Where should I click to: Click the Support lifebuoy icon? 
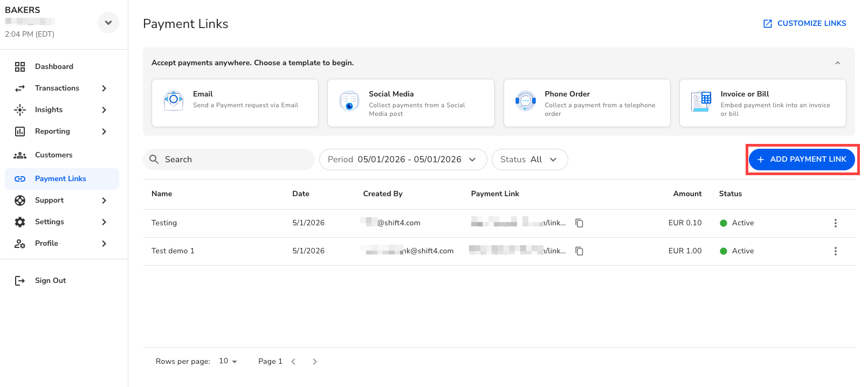20,201
